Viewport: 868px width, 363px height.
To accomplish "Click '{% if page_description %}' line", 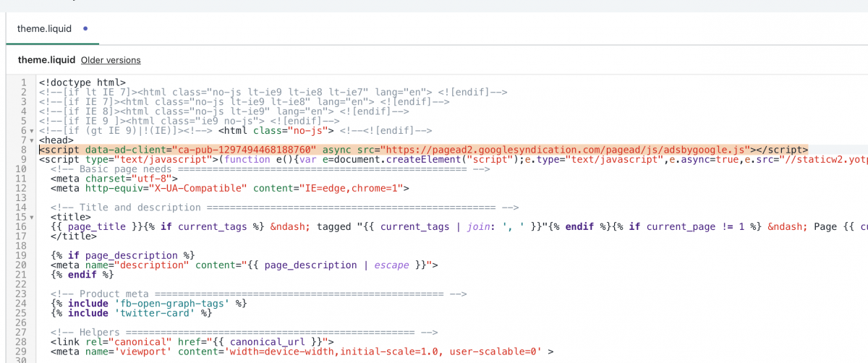I will click(x=123, y=255).
